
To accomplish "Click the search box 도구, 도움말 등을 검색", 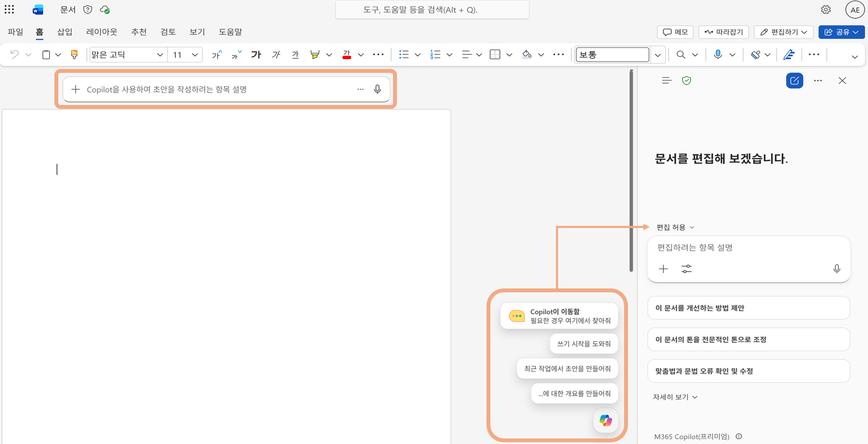I will click(x=432, y=10).
